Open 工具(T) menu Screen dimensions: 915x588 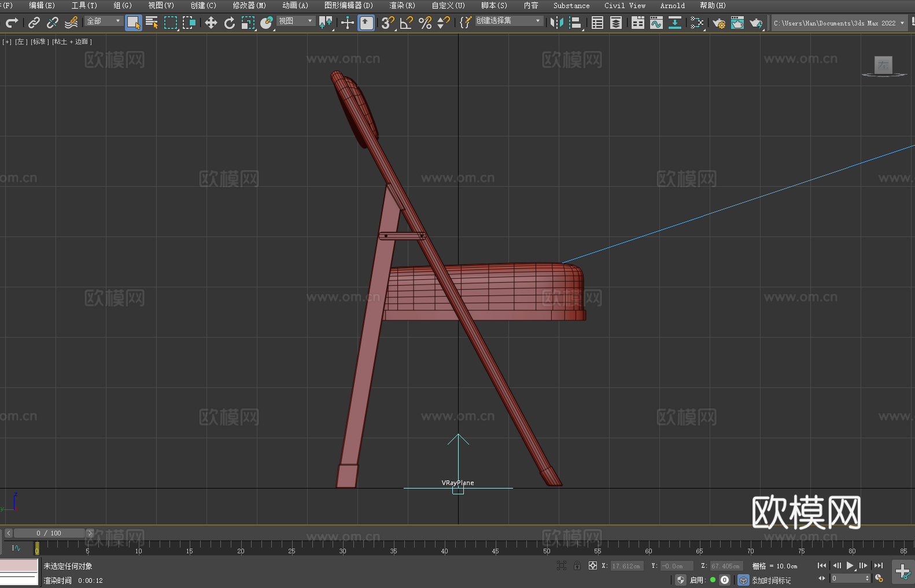point(84,5)
